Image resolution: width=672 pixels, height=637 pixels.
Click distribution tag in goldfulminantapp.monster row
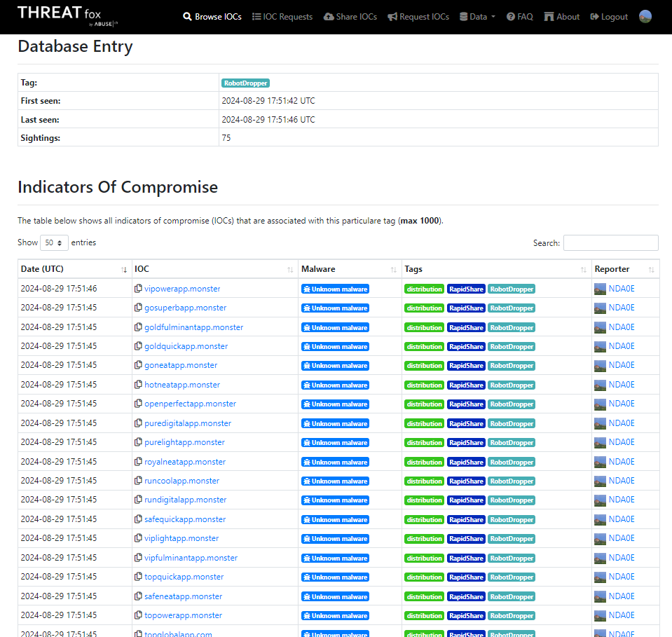point(424,327)
